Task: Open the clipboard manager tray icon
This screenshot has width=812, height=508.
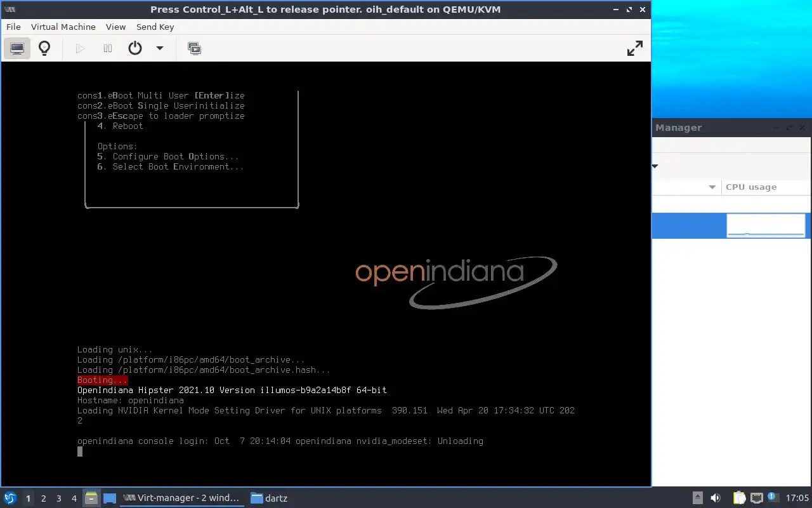Action: tap(739, 498)
